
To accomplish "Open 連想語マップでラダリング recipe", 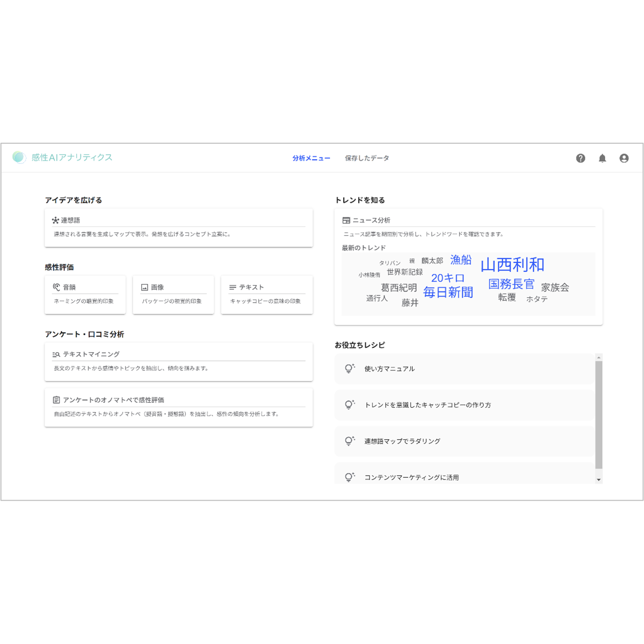I will coord(464,441).
